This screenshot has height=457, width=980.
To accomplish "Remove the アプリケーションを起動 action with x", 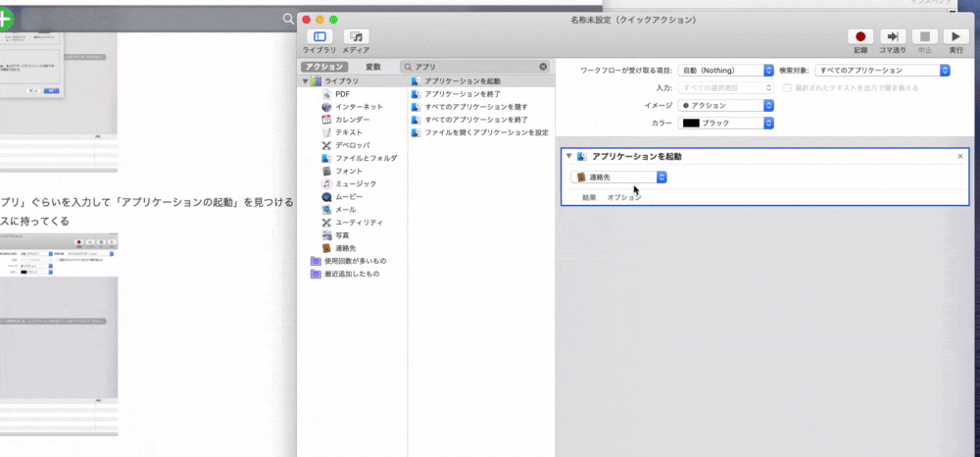I will pos(960,156).
